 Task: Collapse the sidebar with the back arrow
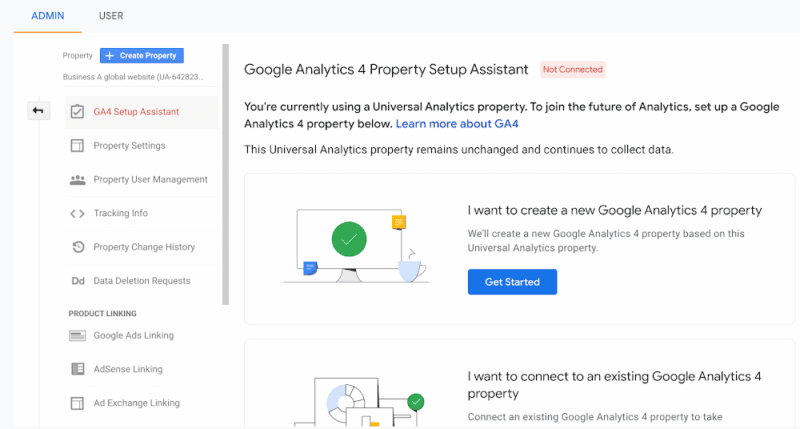[38, 111]
